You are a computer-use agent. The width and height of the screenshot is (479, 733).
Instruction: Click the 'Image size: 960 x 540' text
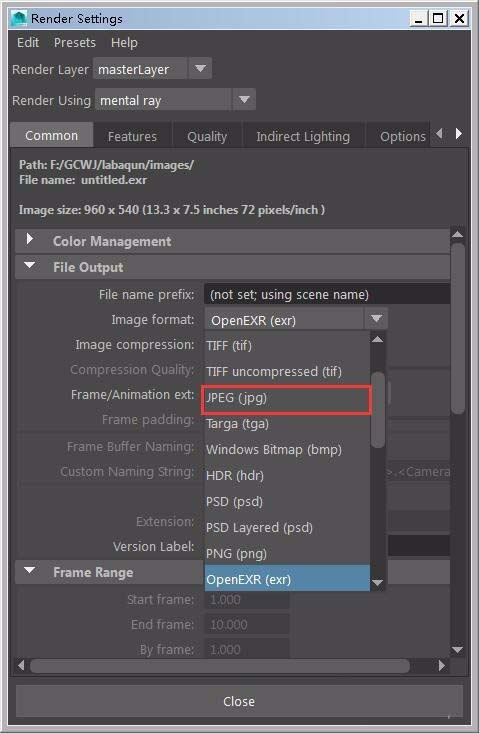pyautogui.click(x=79, y=209)
